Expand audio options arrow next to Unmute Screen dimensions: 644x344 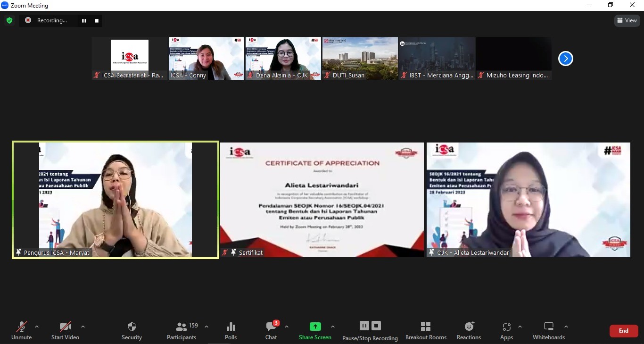click(37, 327)
